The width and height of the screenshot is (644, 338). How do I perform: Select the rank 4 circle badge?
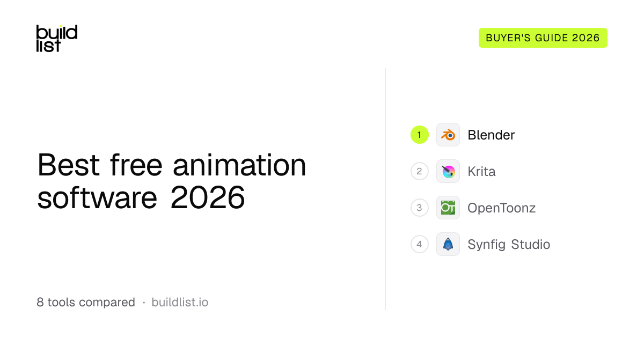420,244
